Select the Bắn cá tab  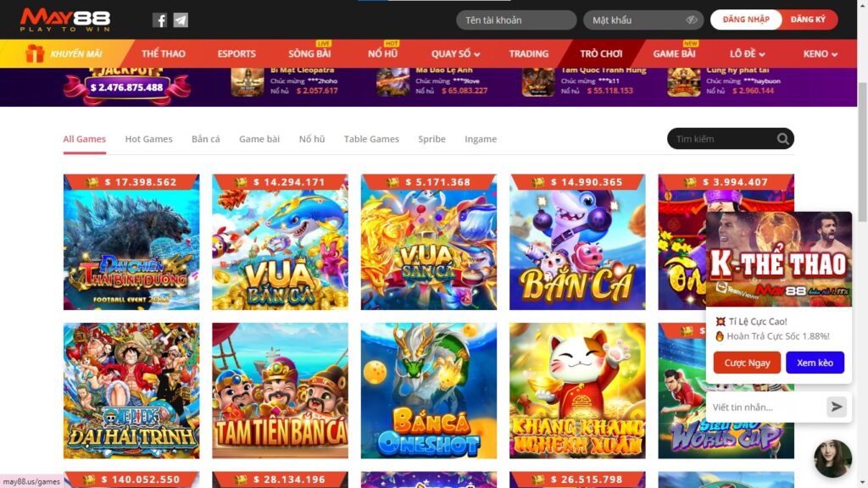pos(206,139)
